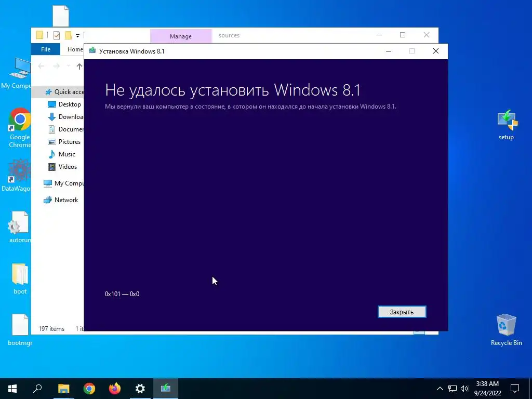Screen dimensions: 532x399
Task: Open Videos in the Explorer navigation pane
Action: [63, 167]
